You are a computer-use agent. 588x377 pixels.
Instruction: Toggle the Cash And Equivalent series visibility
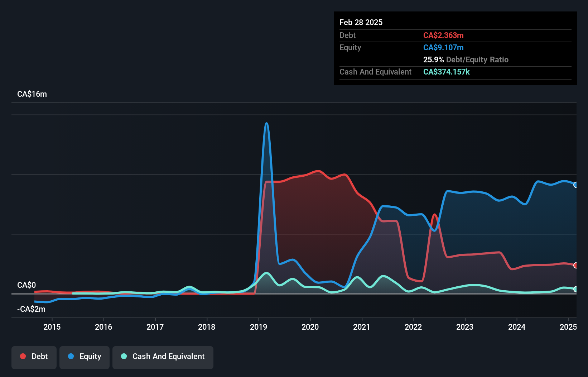pos(163,357)
